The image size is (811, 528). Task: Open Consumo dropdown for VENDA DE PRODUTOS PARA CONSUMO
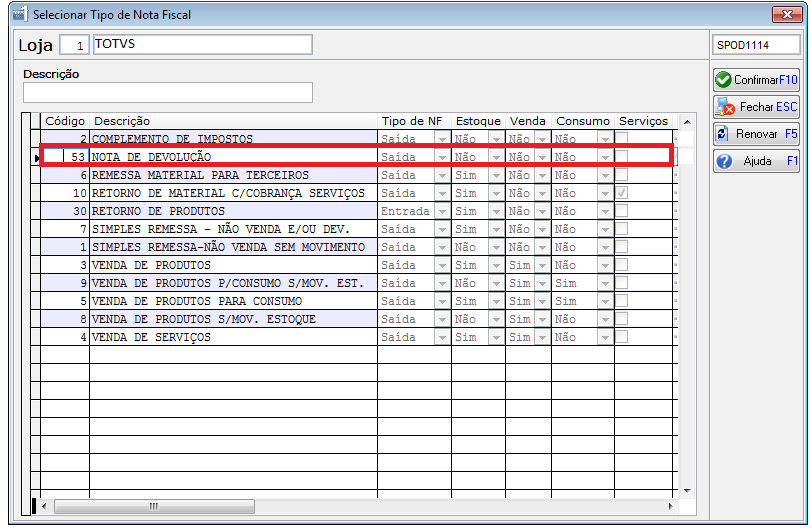(605, 301)
